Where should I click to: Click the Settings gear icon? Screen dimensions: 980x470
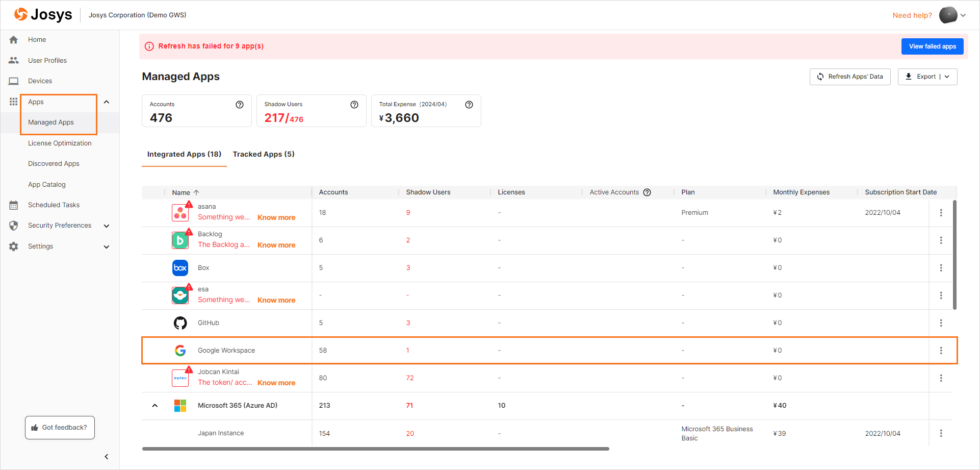pyautogui.click(x=14, y=246)
